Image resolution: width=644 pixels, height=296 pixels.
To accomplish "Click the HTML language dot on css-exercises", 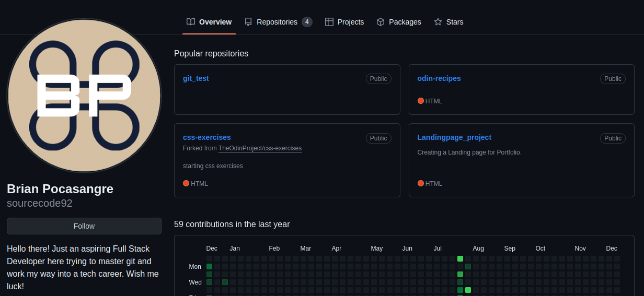I will click(x=186, y=183).
